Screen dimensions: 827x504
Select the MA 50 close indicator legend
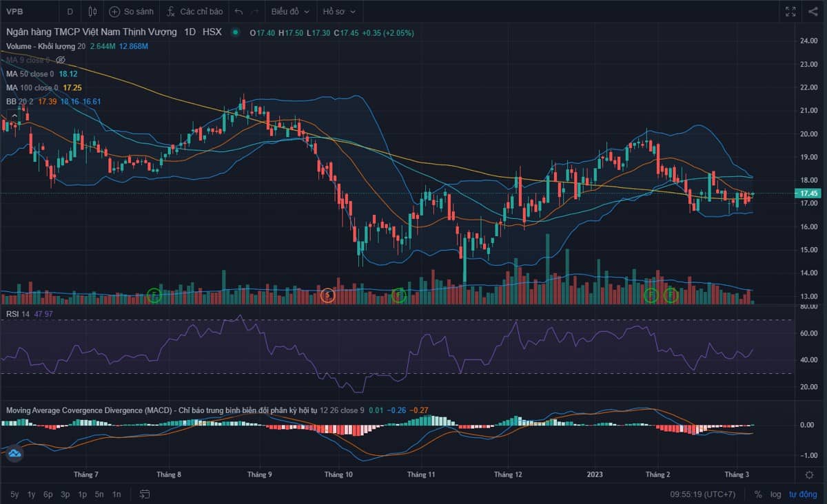coord(30,74)
